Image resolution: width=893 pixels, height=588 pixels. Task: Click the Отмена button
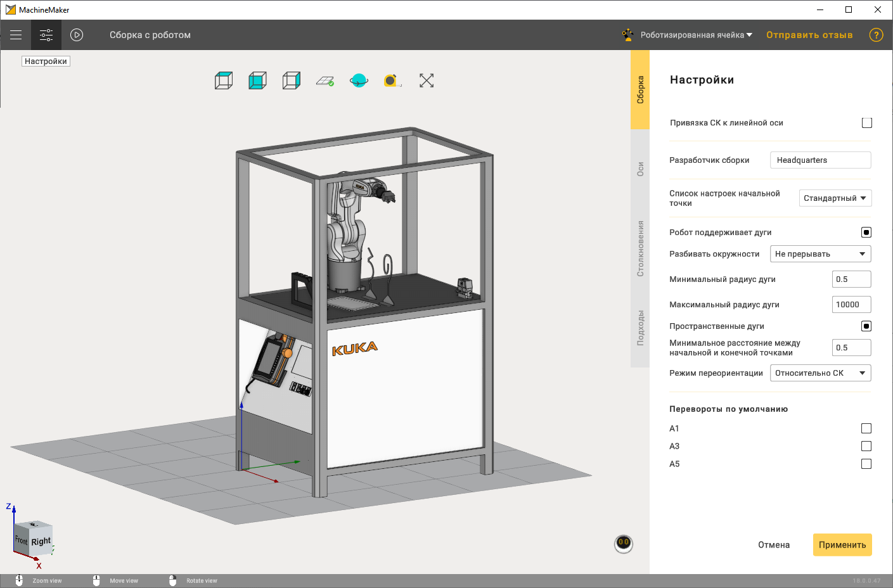coord(774,545)
